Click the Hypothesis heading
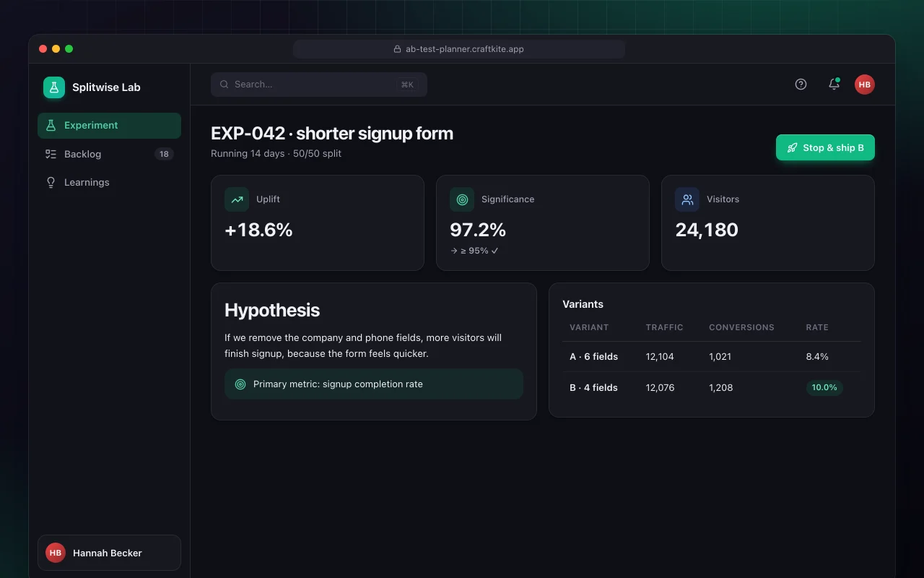The height and width of the screenshot is (578, 924). [272, 310]
